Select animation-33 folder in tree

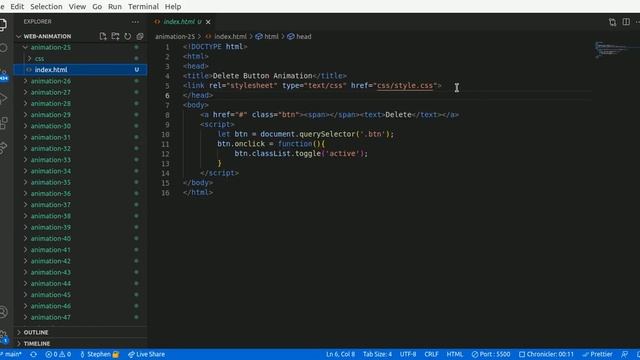(x=80, y=160)
